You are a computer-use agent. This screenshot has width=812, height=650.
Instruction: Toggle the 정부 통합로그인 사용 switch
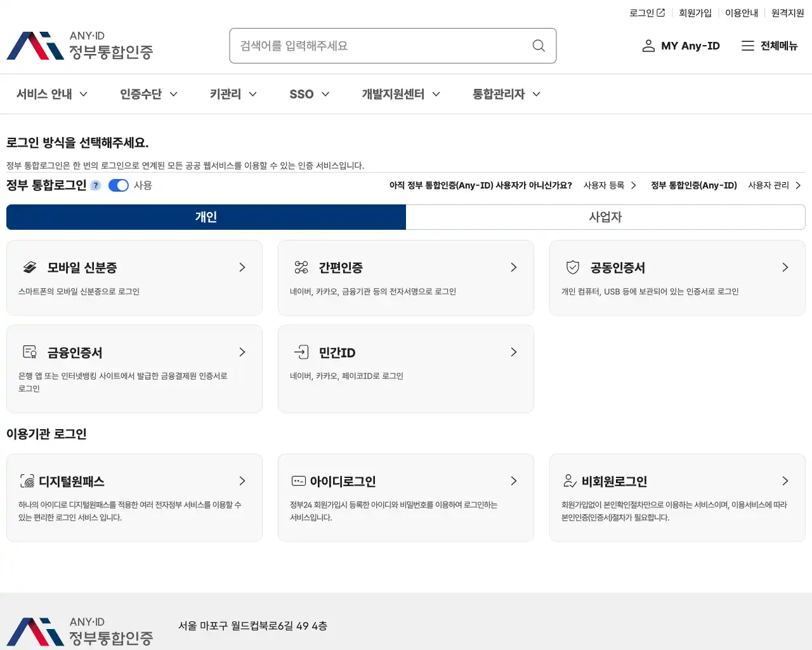(x=119, y=185)
